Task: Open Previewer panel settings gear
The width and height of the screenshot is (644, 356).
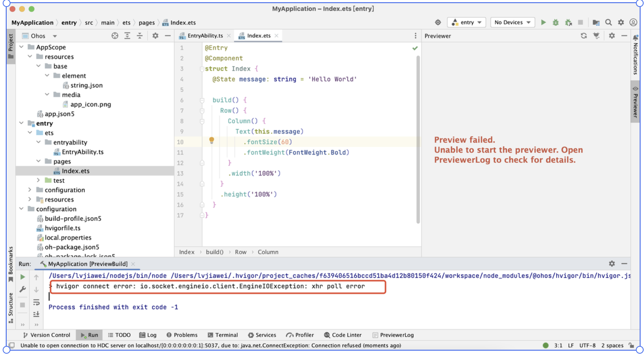Action: coord(611,36)
